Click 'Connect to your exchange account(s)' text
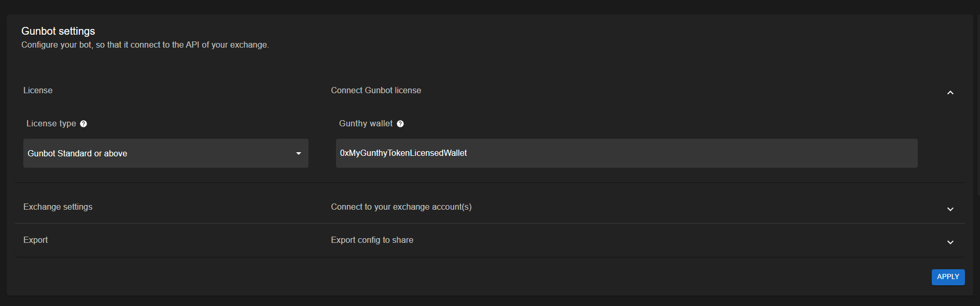This screenshot has width=980, height=306. pyautogui.click(x=401, y=207)
